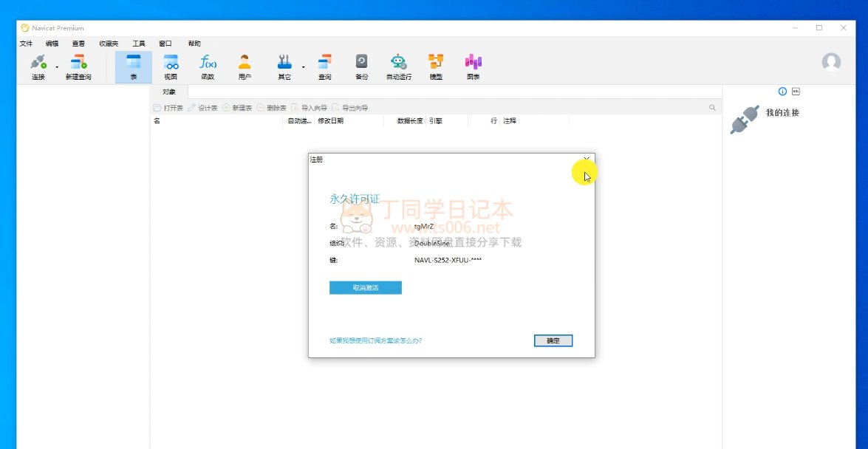Click the license key text NAVL-S252-XFUU
This screenshot has height=449, width=868.
448,260
